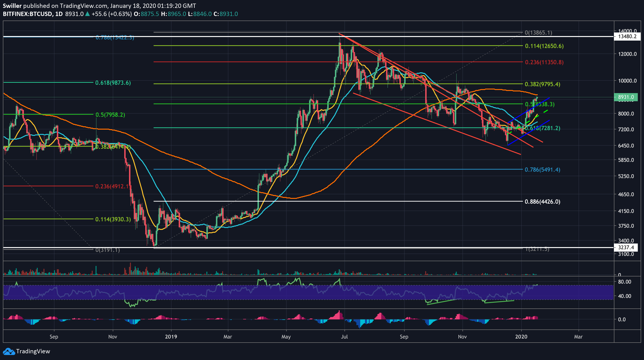Screen dimensions: 644x360
Task: Click the 2019 marker on time axis
Action: 171,337
